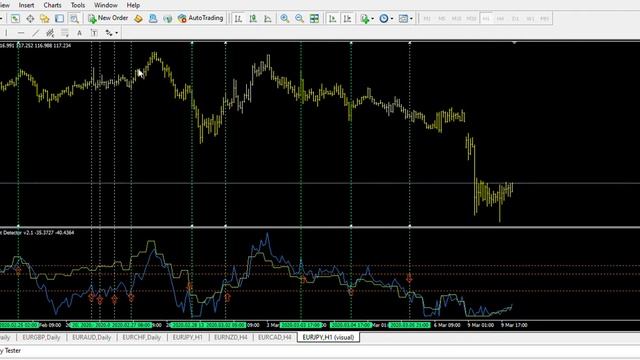Click the templates icon

(403, 18)
